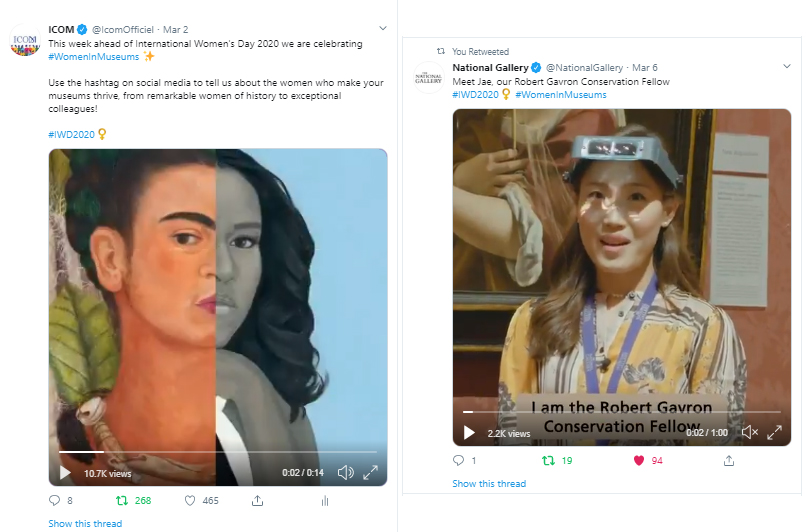Open the National Gallery tweet options chevron
Screen dimensions: 806x532
[784, 66]
